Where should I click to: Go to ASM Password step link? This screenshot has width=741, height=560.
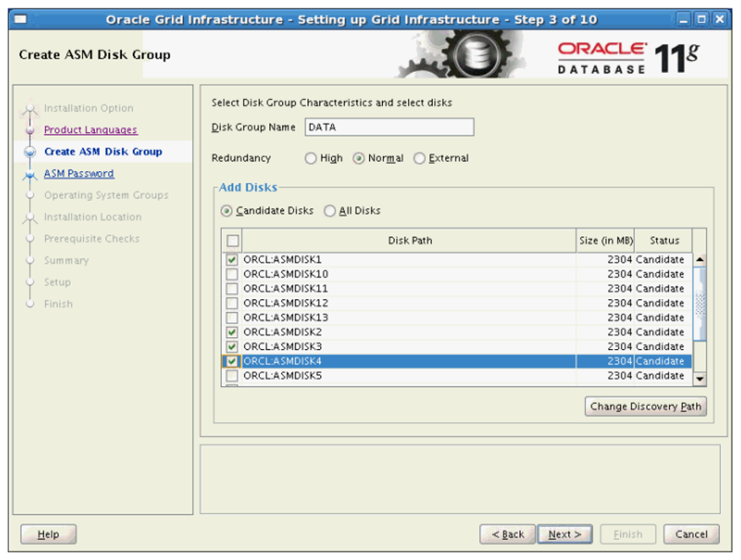[x=79, y=174]
